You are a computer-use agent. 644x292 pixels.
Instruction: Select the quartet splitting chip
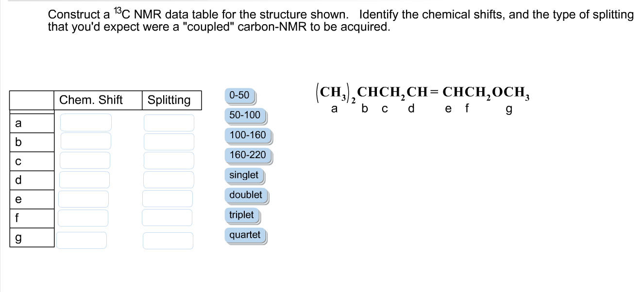tap(245, 235)
